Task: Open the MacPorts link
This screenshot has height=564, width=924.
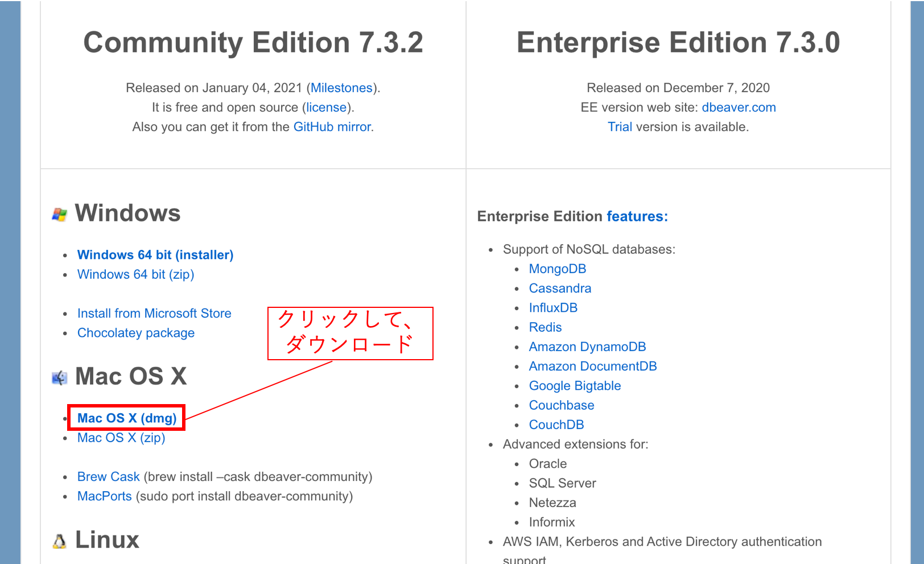Action: tap(104, 496)
